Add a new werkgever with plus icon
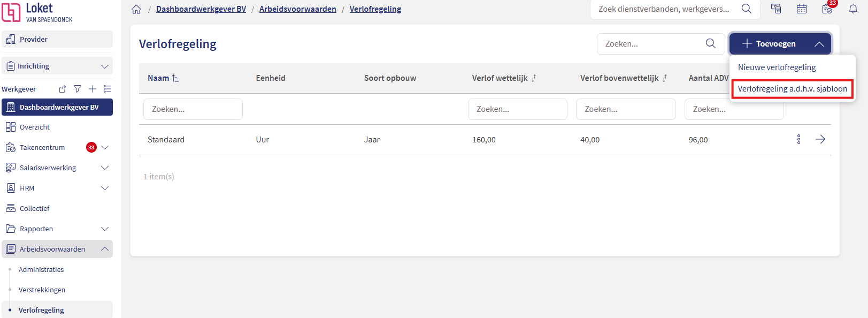The height and width of the screenshot is (318, 868). (x=93, y=89)
